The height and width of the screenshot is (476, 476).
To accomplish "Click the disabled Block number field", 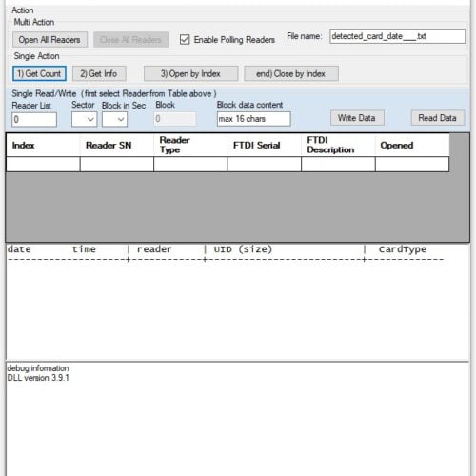I will coord(175,119).
